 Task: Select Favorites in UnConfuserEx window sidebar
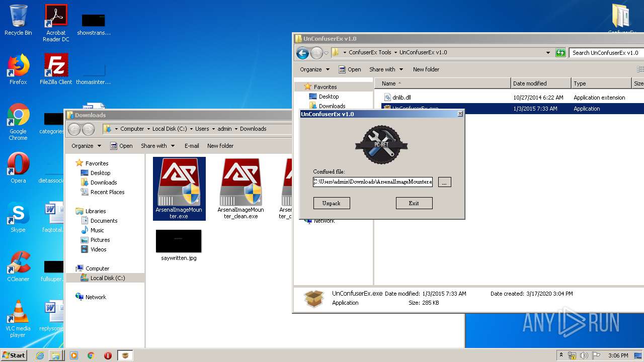point(325,87)
